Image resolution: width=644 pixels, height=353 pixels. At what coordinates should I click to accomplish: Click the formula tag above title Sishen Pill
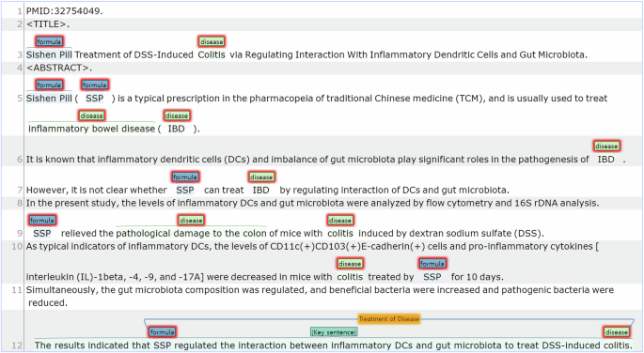tap(49, 42)
